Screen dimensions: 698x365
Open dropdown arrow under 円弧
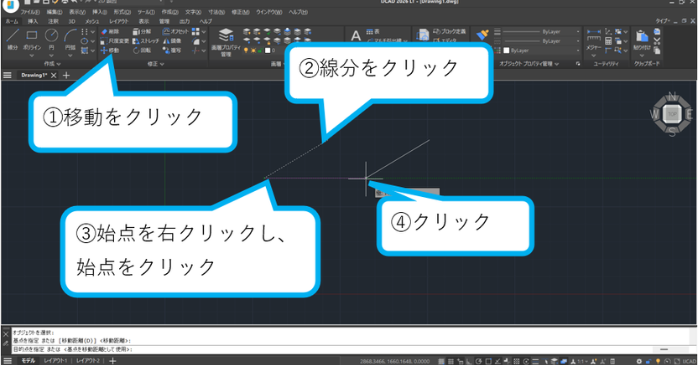(x=70, y=56)
